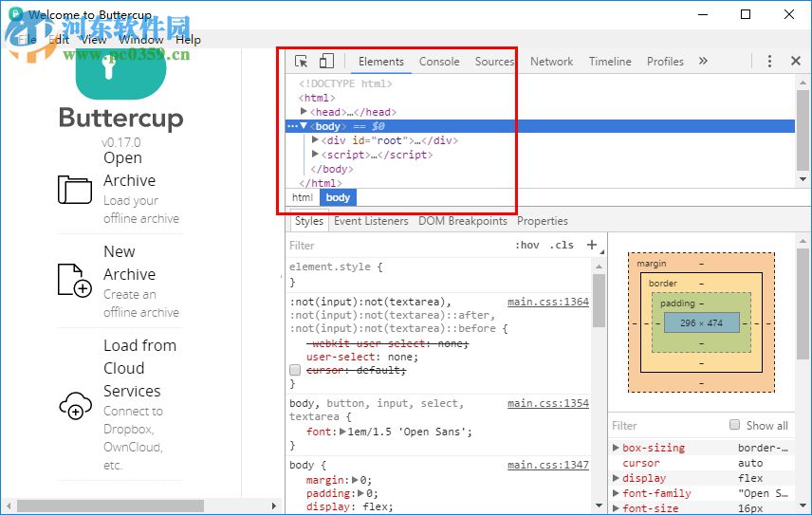The image size is (812, 515).
Task: Toggle the device toolbar icon
Action: coord(326,61)
